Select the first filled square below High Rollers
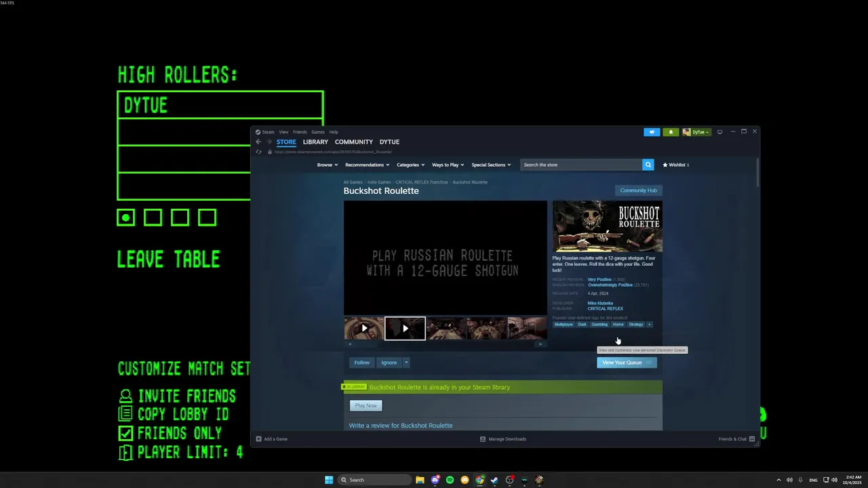 click(125, 218)
